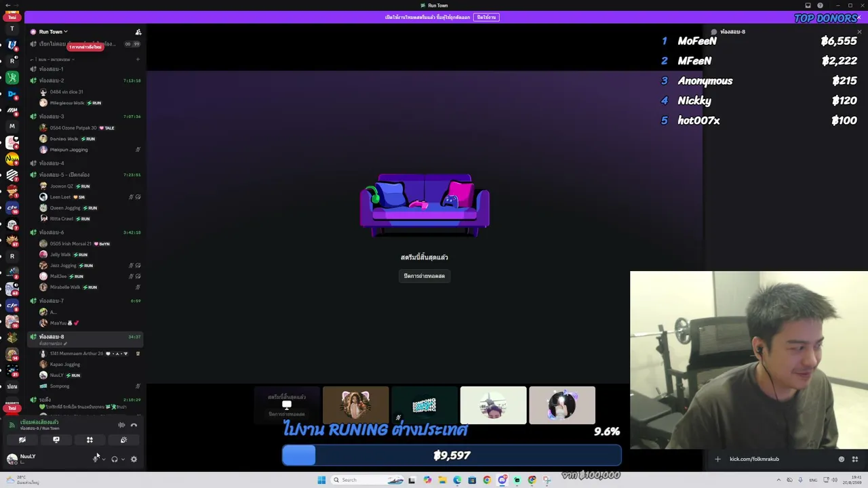Open the Run Town server dropdown

[x=53, y=32]
